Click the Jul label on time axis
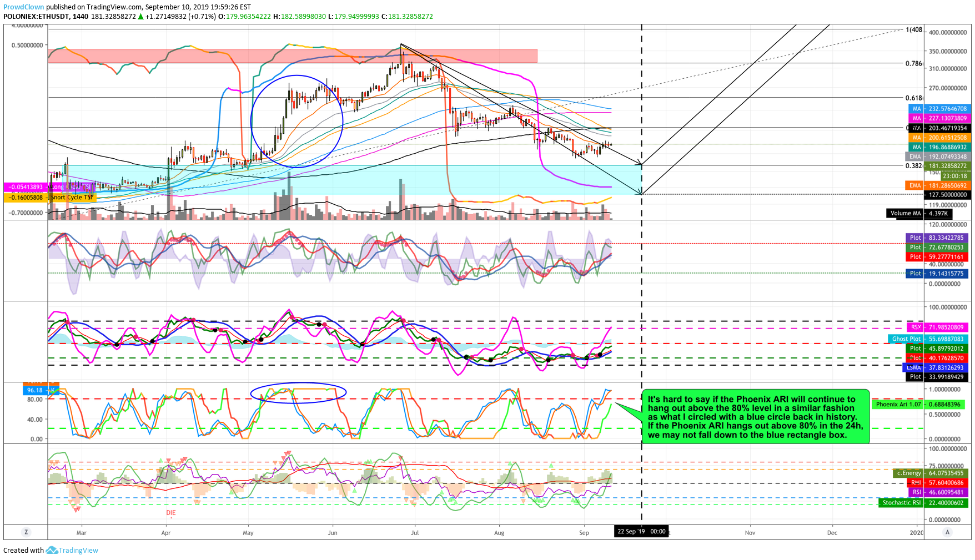The width and height of the screenshot is (975, 560). (415, 533)
